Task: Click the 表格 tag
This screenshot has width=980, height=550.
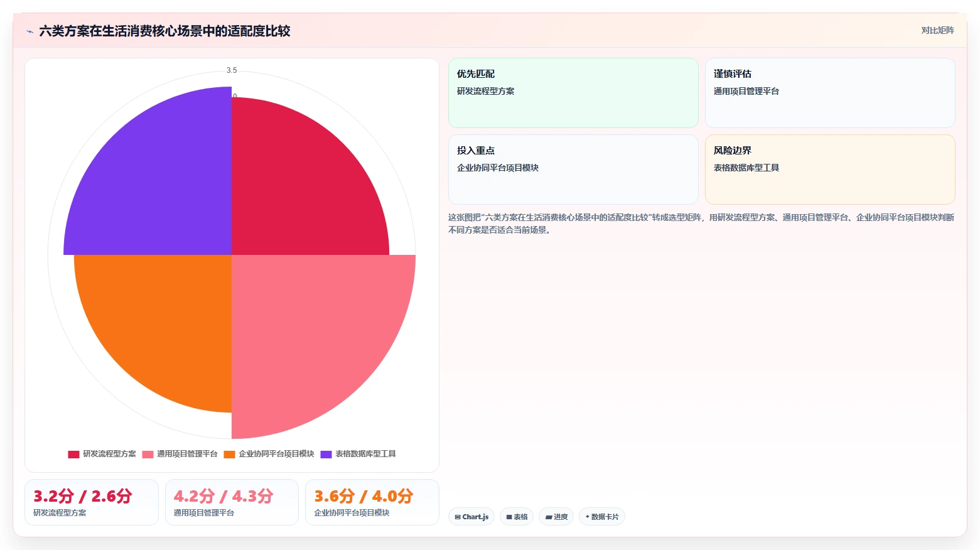Action: tap(517, 517)
